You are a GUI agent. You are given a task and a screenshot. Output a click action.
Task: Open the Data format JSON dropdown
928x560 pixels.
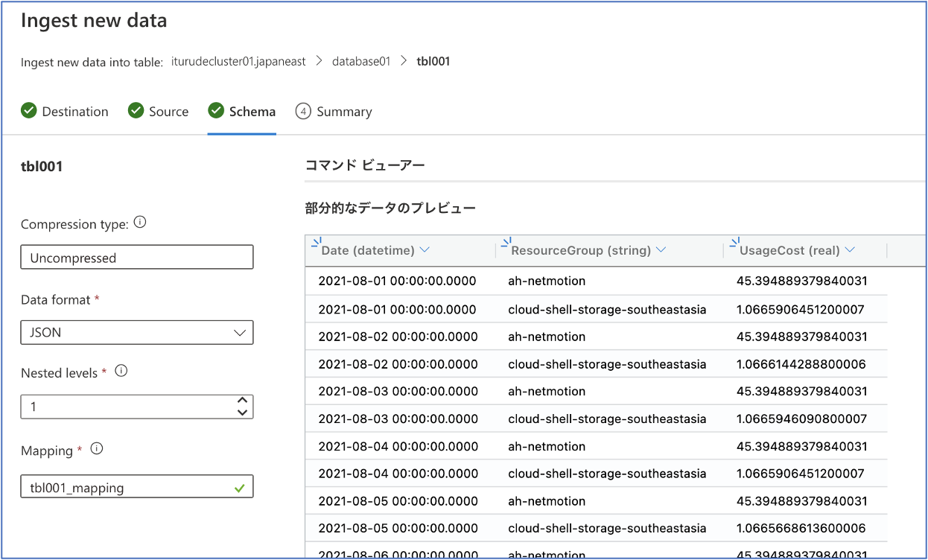coord(137,332)
